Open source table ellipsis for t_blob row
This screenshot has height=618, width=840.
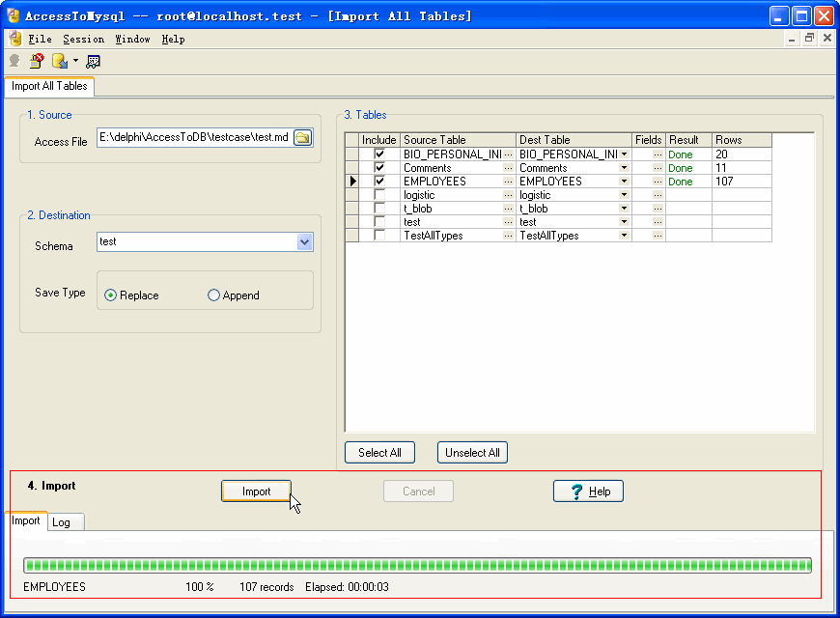[x=509, y=209]
